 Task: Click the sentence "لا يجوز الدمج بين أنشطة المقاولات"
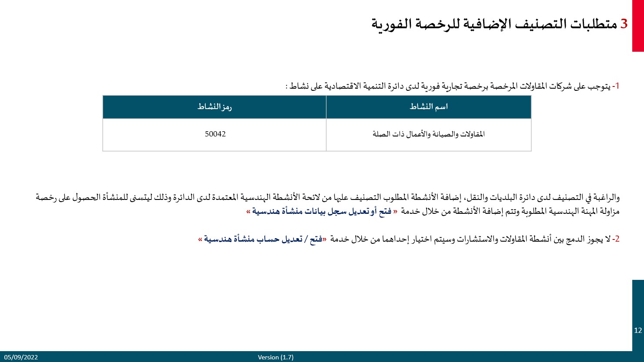tap(470, 239)
